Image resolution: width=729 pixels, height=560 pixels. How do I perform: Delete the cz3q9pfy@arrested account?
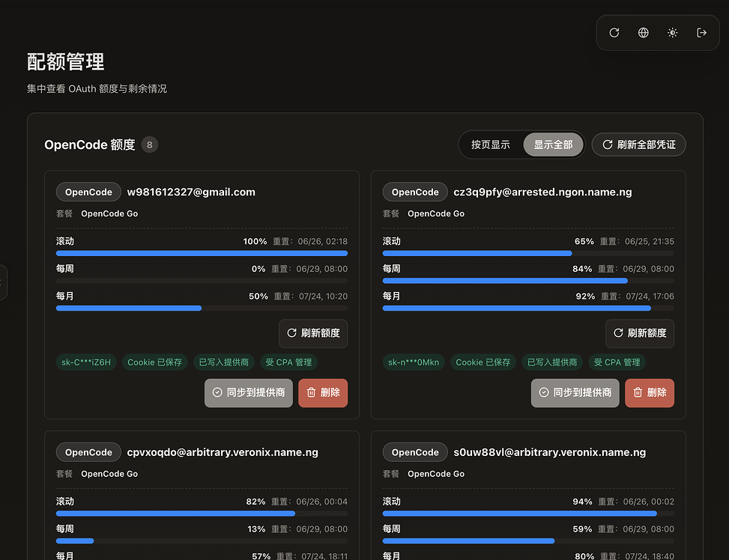pyautogui.click(x=650, y=393)
